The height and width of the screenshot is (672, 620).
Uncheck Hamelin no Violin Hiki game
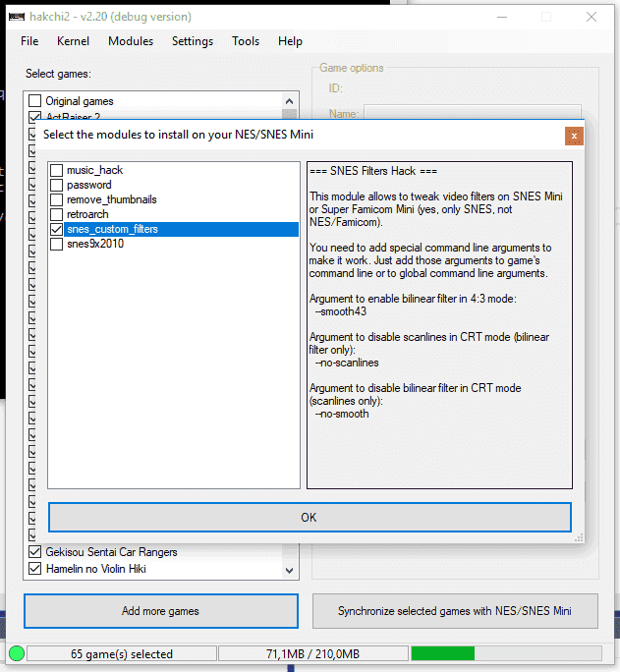pyautogui.click(x=34, y=569)
